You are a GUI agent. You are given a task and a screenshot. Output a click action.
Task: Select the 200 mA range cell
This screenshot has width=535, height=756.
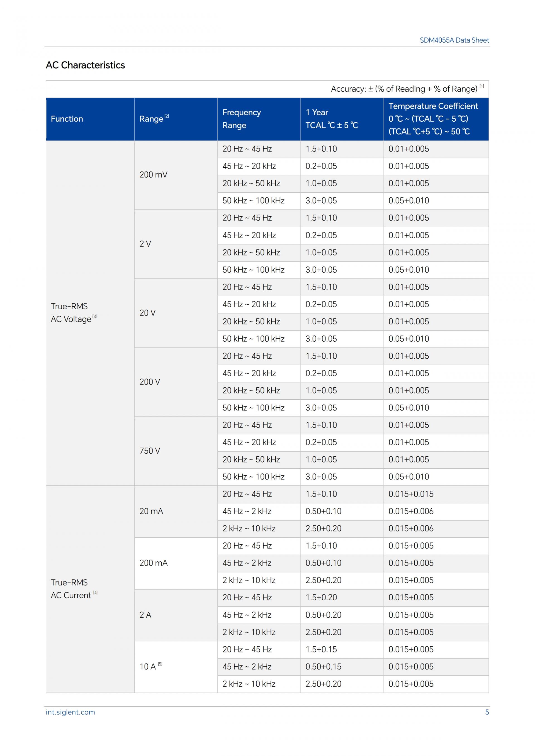point(154,563)
